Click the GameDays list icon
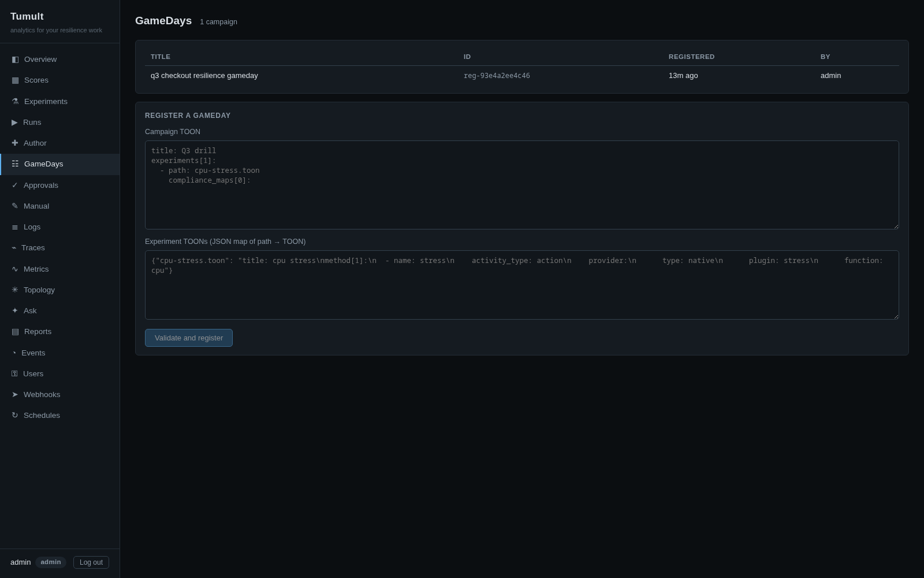 pyautogui.click(x=15, y=164)
